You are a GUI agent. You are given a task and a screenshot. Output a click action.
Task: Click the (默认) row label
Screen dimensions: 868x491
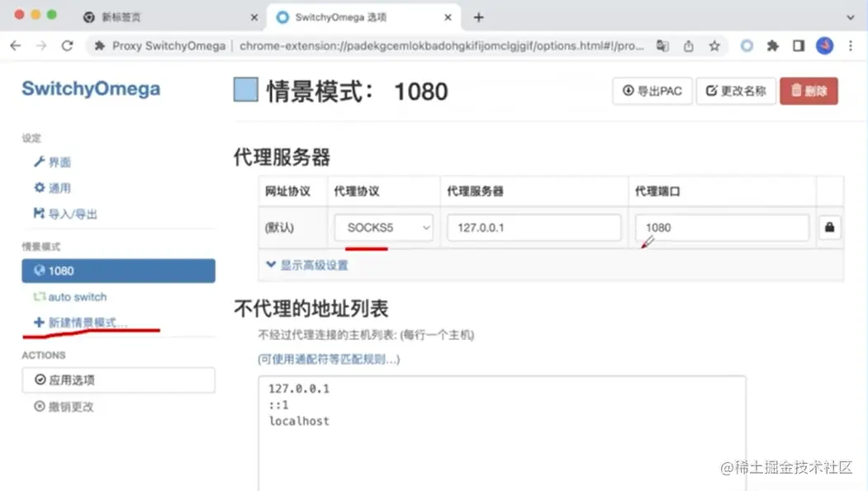279,228
